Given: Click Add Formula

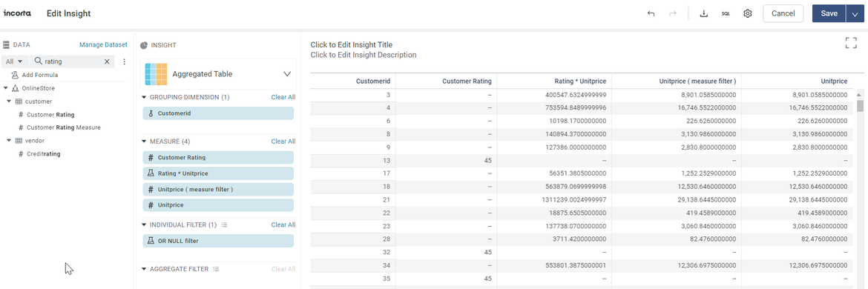Looking at the screenshot, I should click(x=40, y=75).
